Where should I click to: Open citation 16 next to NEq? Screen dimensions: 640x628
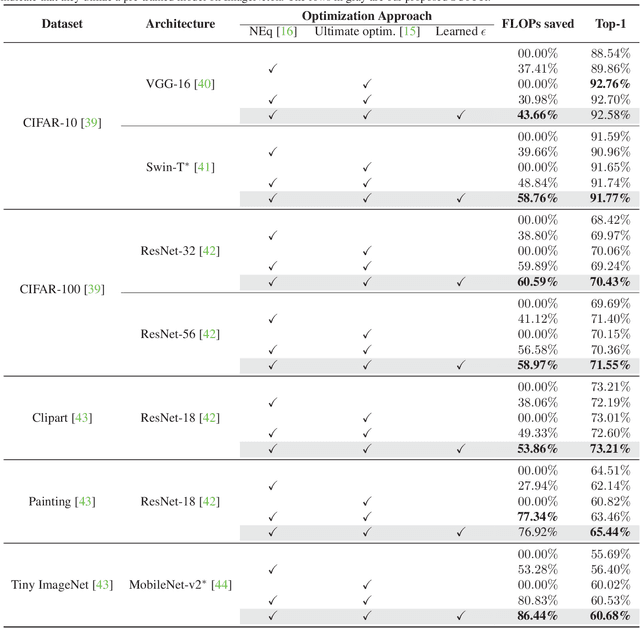[286, 32]
